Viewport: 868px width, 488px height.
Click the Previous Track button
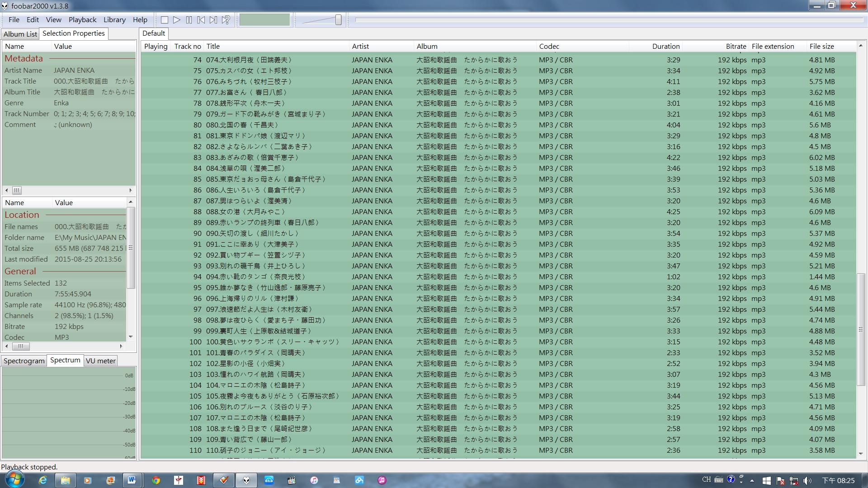point(202,20)
